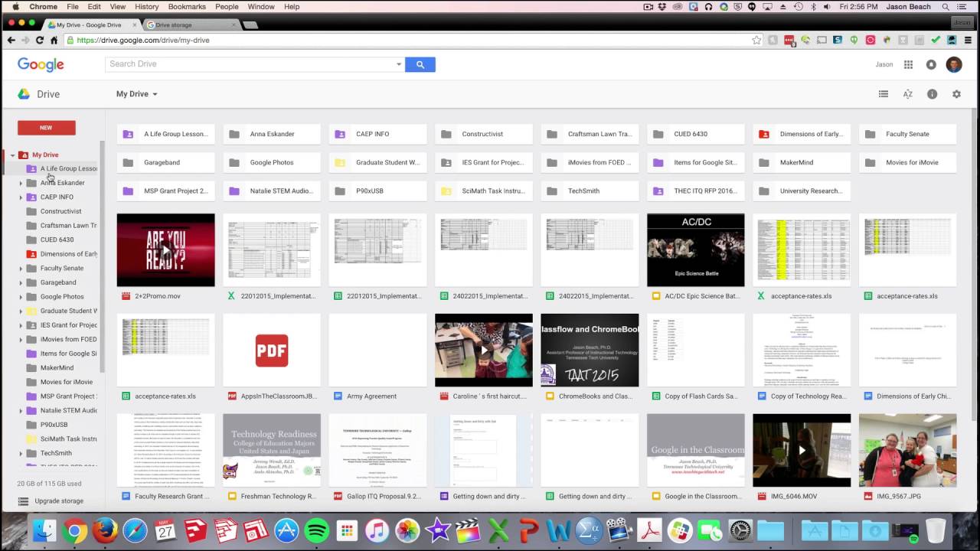Open Drive settings gear icon
The height and width of the screenshot is (551, 980).
[x=956, y=94]
